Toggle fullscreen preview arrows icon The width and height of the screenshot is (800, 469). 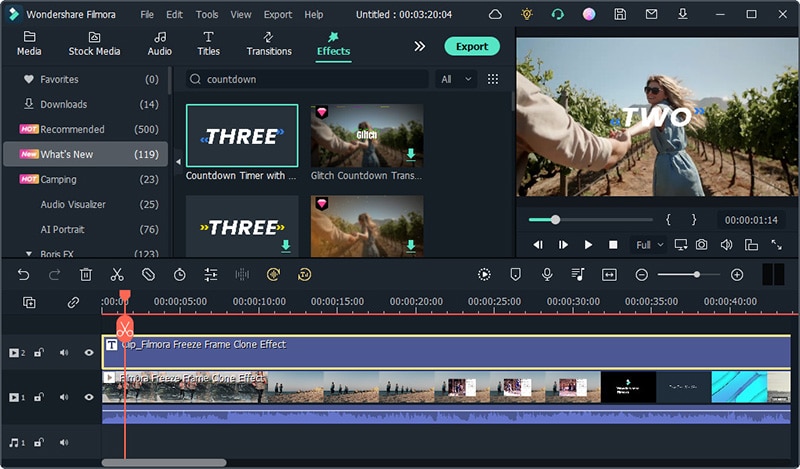pos(777,245)
